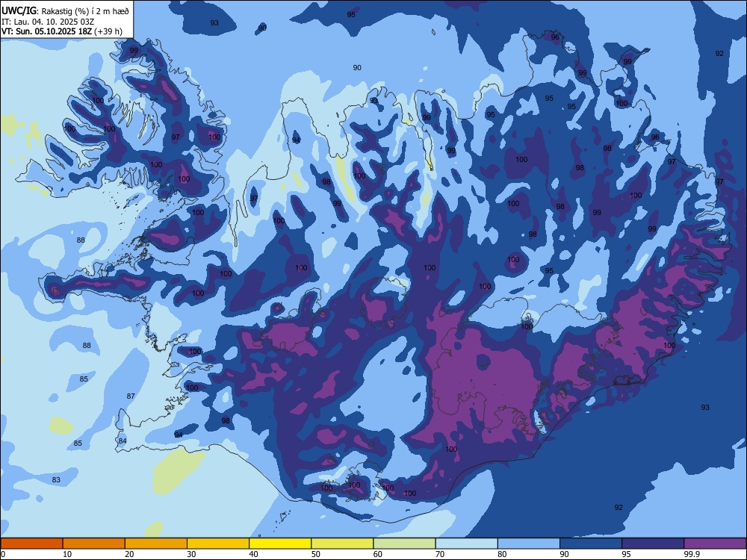Click the legend scale label '30'
Screen dimensions: 747x560
(x=191, y=554)
